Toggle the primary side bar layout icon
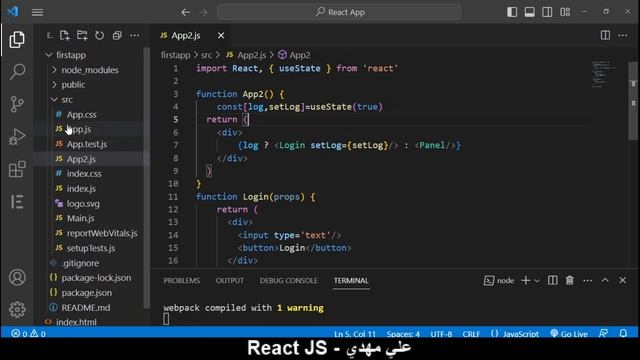 (x=512, y=12)
